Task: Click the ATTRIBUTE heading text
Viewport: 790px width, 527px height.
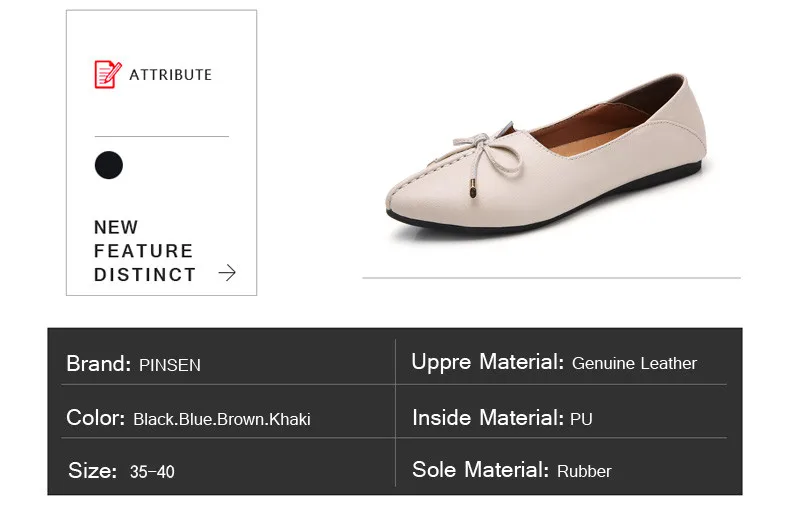Action: coord(170,75)
